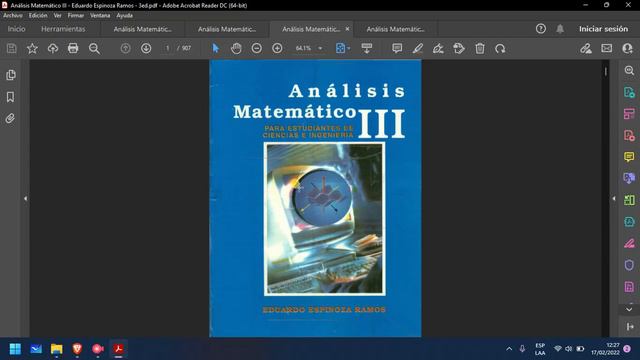Click the book cover page image

coord(315,198)
